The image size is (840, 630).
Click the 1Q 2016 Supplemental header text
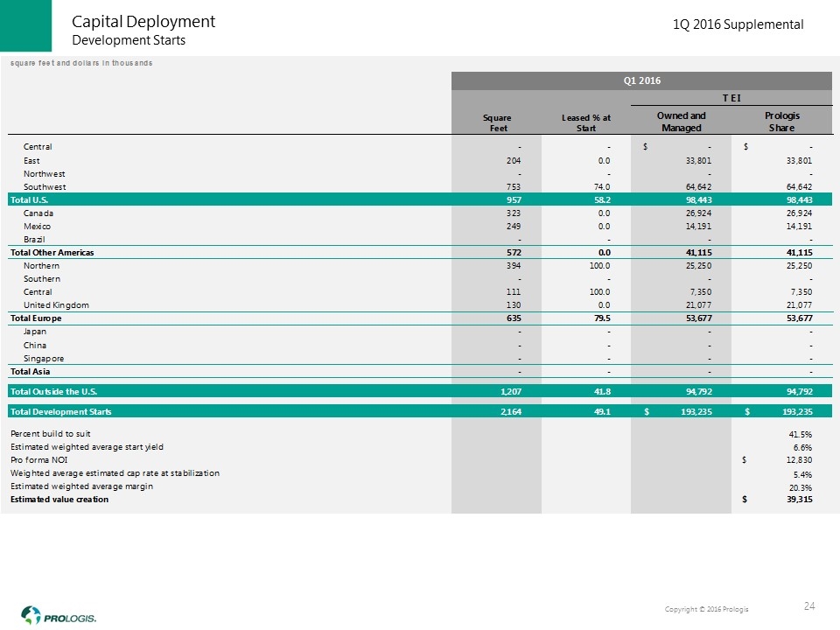(x=738, y=24)
